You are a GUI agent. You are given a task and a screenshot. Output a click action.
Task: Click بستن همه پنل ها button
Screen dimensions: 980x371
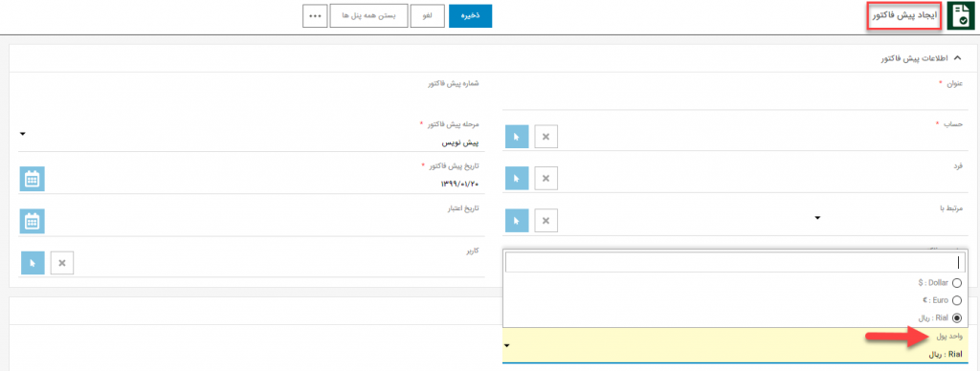pyautogui.click(x=368, y=16)
